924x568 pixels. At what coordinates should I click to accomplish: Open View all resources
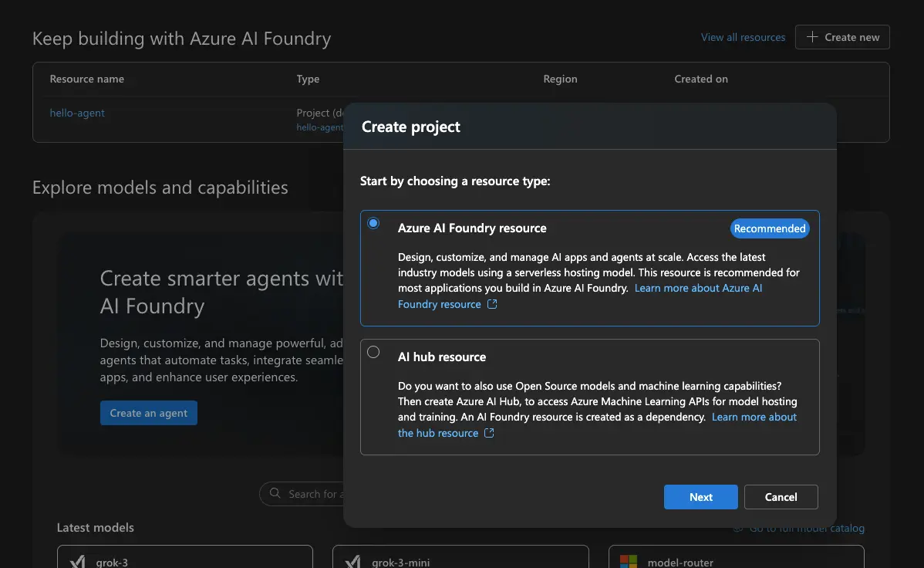coord(743,37)
